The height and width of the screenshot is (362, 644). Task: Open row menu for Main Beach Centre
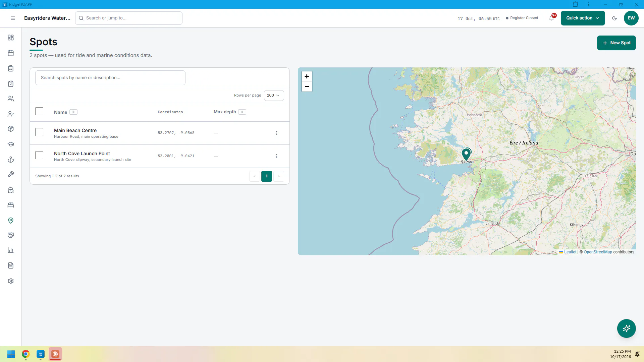[277, 133]
